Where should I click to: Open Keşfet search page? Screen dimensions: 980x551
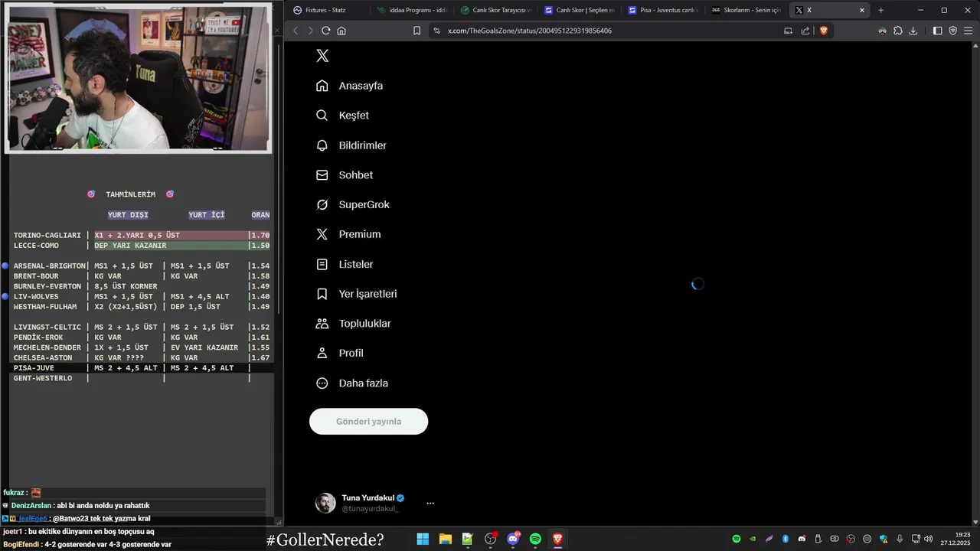point(342,116)
